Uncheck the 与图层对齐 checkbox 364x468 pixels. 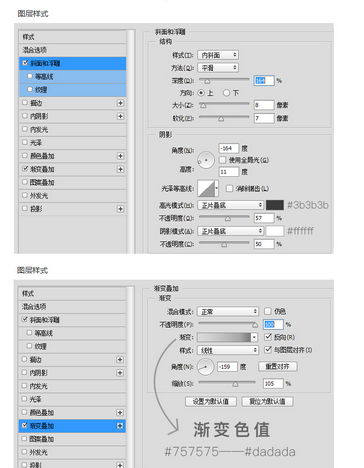pyautogui.click(x=268, y=350)
